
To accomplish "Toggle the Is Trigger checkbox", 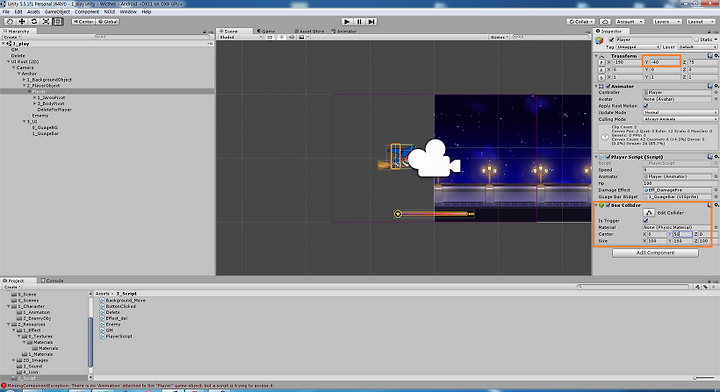I will coord(646,221).
